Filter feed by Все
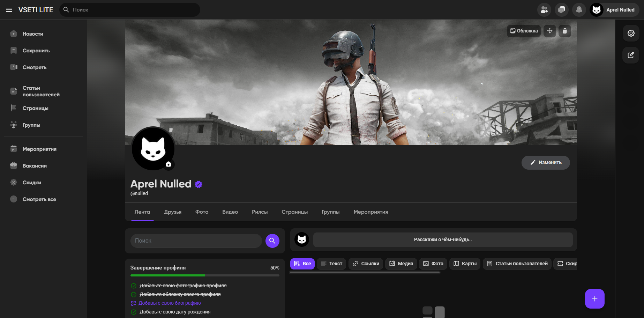This screenshot has height=318, width=644. point(302,264)
